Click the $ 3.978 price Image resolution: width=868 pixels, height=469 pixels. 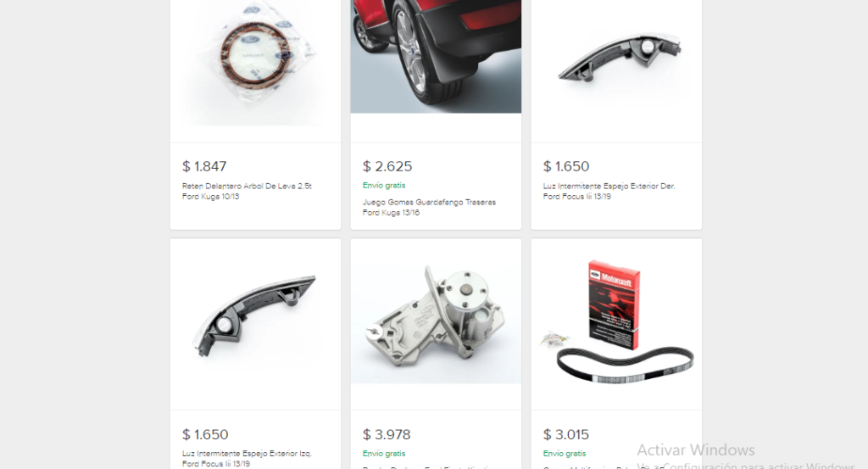387,434
